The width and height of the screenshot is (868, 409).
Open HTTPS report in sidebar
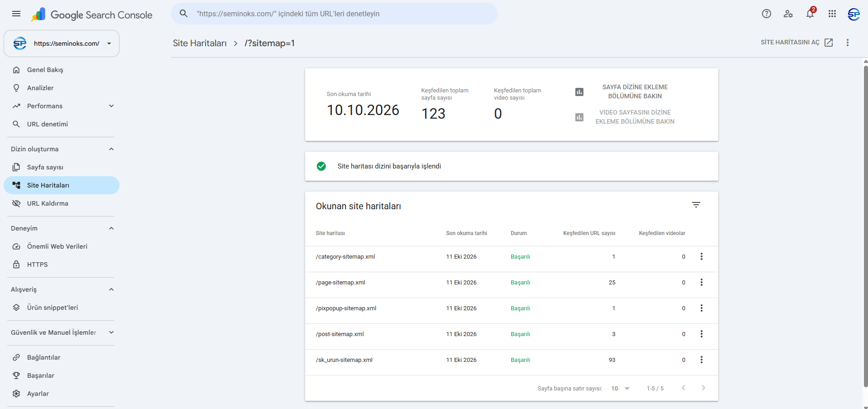tap(62, 265)
